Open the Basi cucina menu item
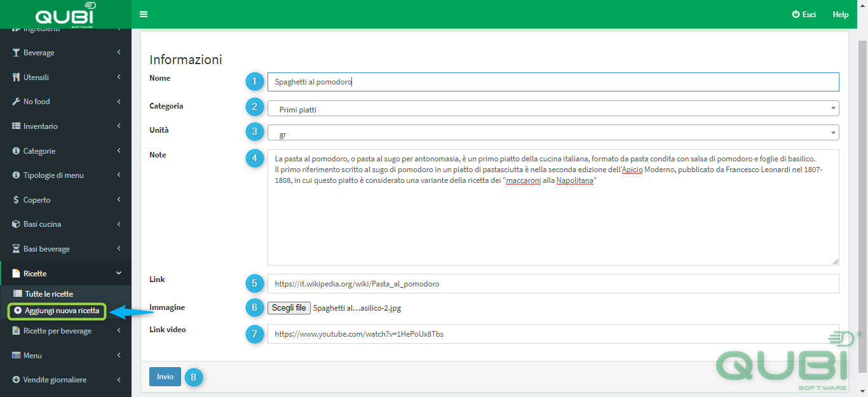This screenshot has height=397, width=868. tap(65, 224)
